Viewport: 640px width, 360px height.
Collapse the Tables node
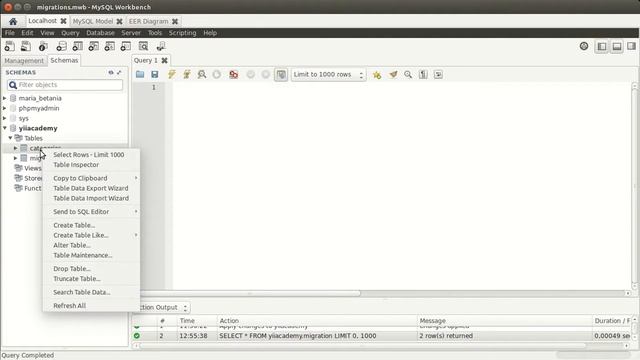[x=10, y=138]
